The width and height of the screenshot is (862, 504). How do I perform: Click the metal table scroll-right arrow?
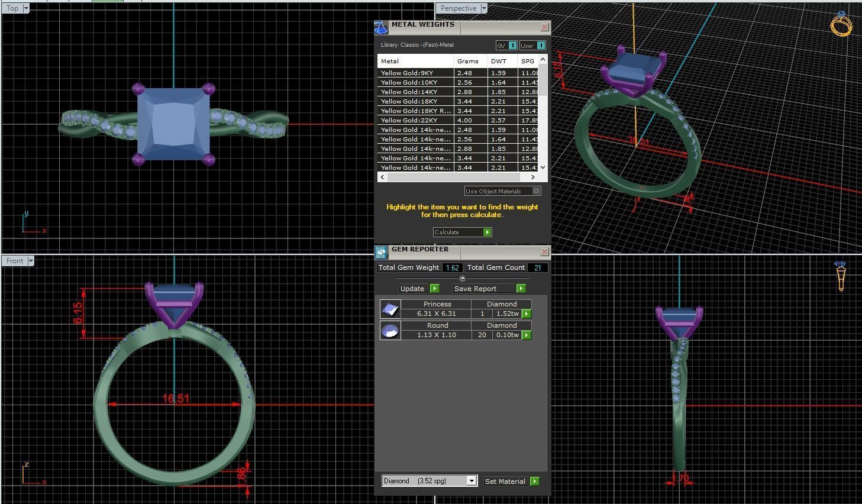click(534, 177)
